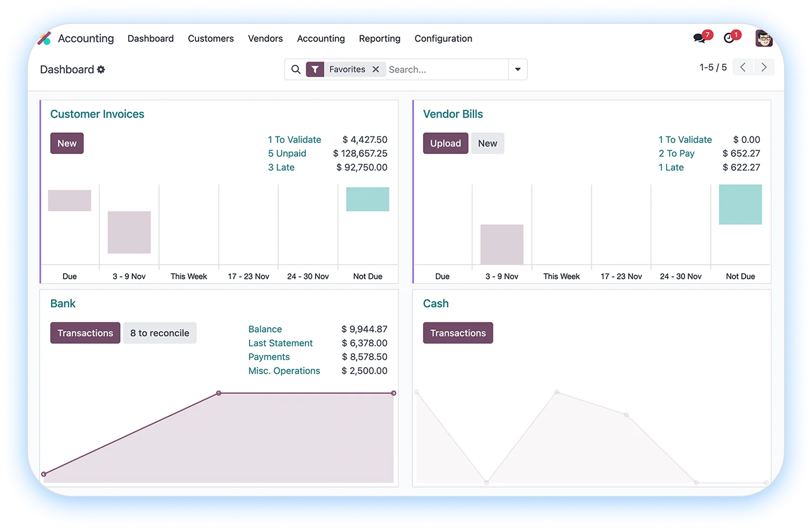Click Upload button in Vendor Bills
The width and height of the screenshot is (812, 528).
coord(445,143)
